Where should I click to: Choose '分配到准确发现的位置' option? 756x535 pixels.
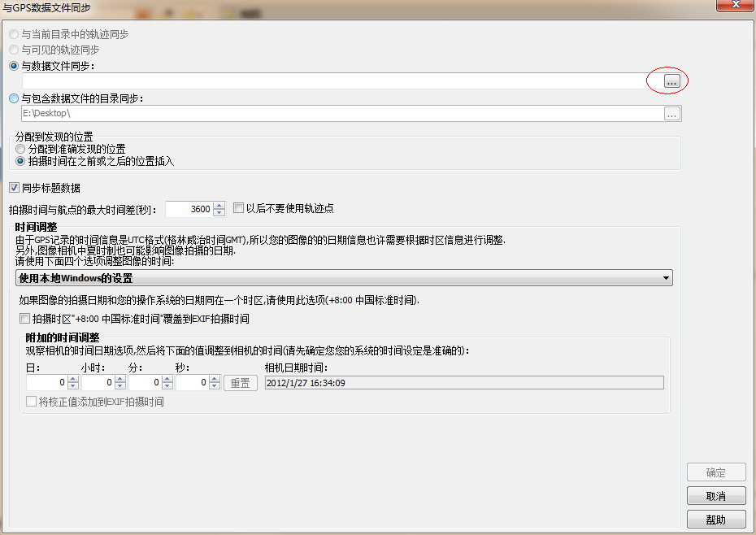(x=20, y=149)
